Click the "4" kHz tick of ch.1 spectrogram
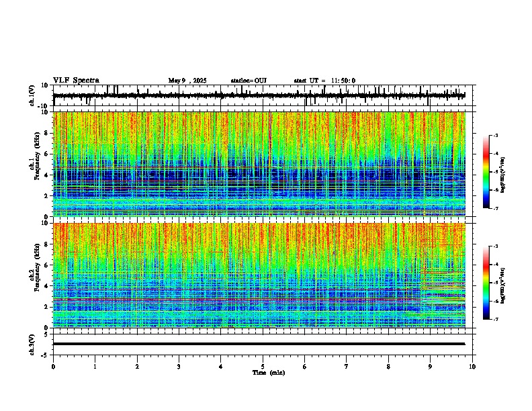Image resolution: width=532 pixels, height=411 pixels. [x=47, y=175]
